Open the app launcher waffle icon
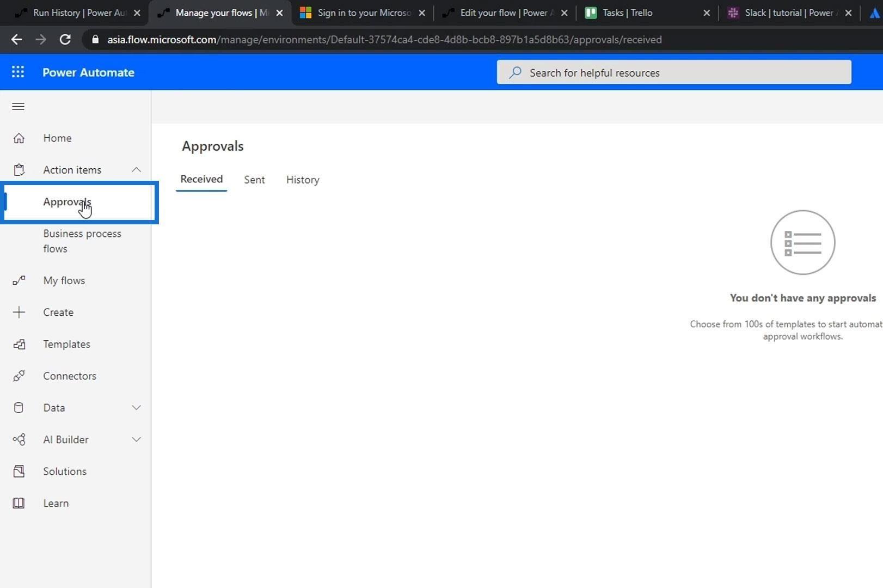Viewport: 883px width, 588px height. click(18, 72)
